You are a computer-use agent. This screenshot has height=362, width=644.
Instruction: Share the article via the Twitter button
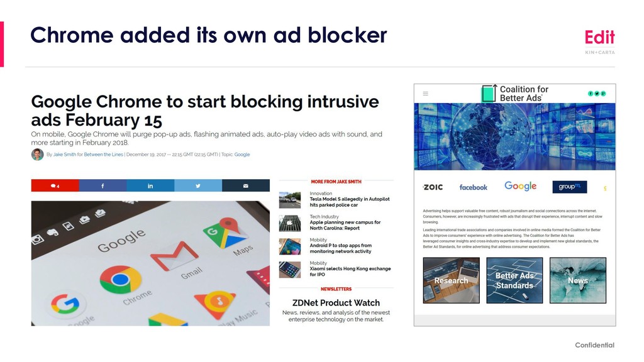(x=198, y=185)
